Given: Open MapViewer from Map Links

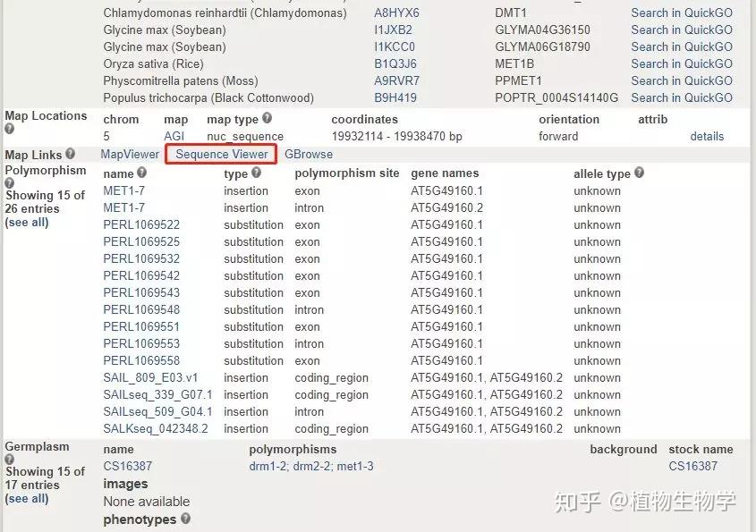Looking at the screenshot, I should pyautogui.click(x=129, y=154).
